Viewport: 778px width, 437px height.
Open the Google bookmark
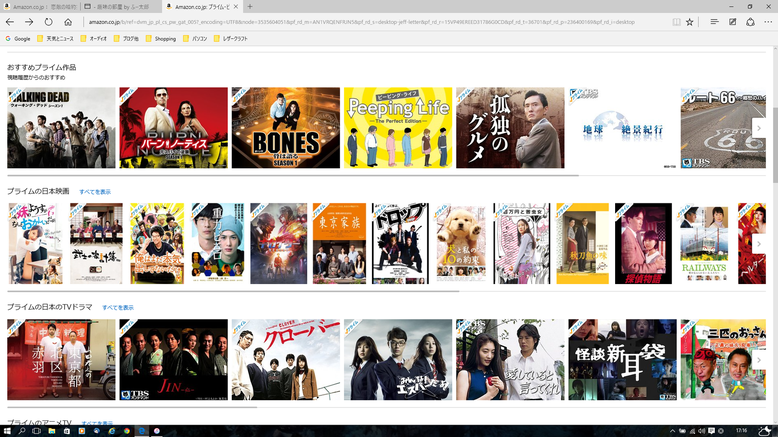click(18, 38)
